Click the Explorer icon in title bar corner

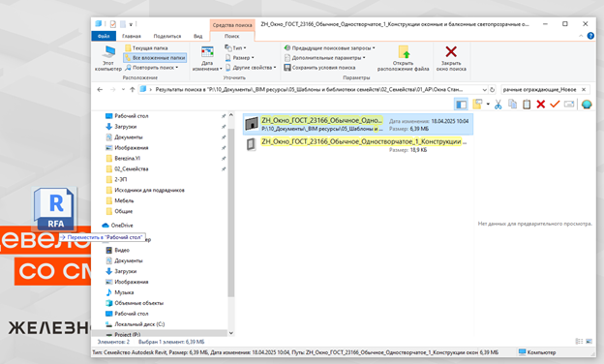click(99, 24)
